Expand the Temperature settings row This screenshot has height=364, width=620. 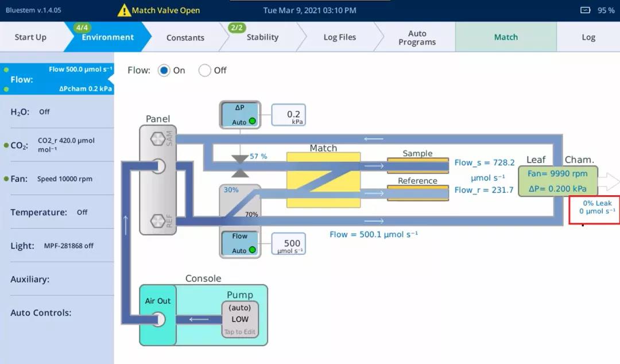(56, 212)
